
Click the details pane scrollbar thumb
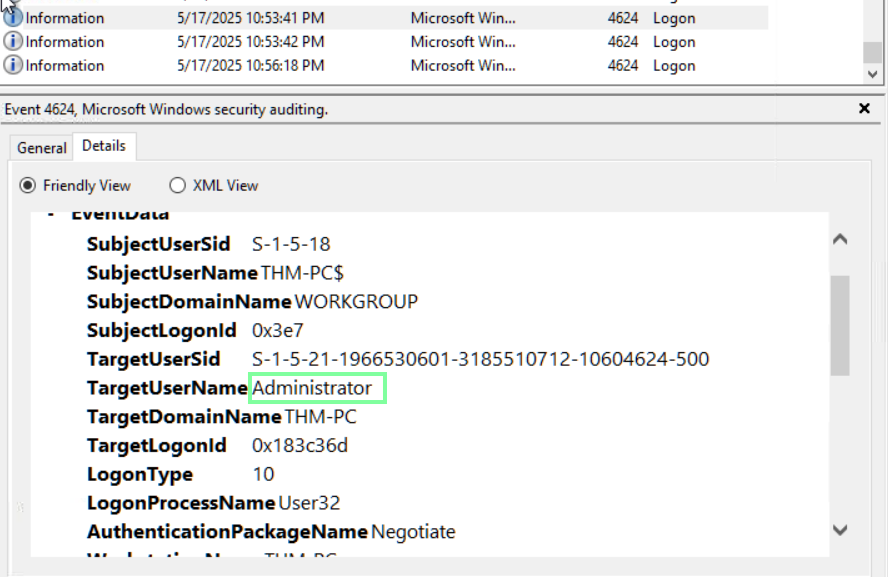[x=840, y=325]
